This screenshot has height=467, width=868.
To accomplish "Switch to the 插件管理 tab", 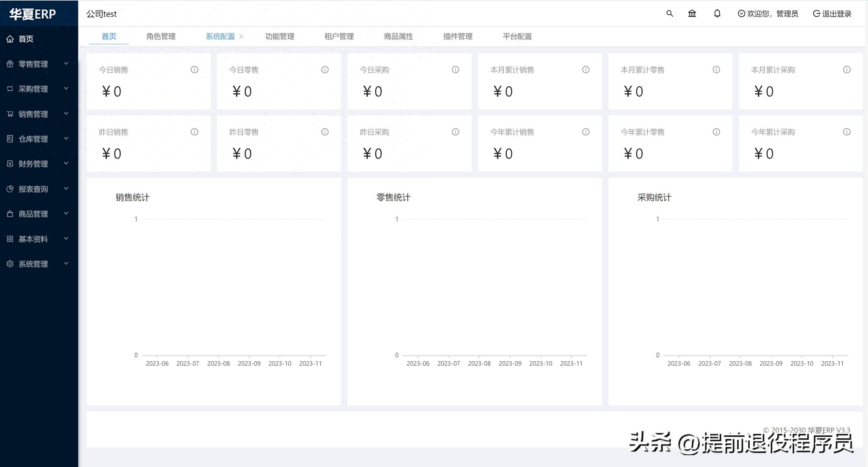I will (x=457, y=36).
